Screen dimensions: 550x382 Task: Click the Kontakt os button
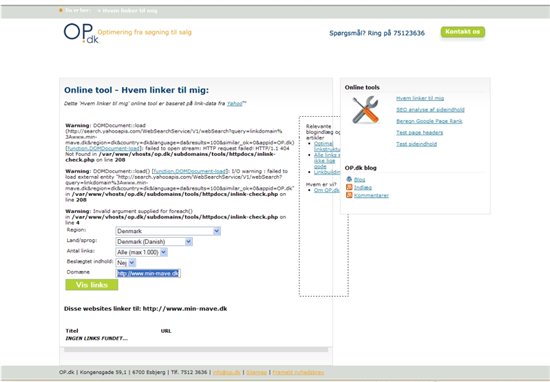(x=463, y=32)
